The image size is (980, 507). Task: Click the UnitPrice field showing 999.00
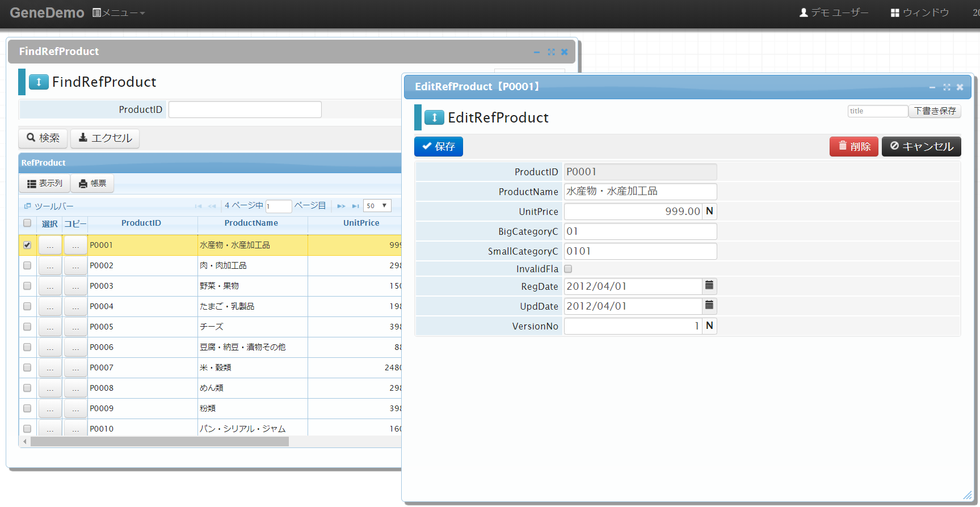pos(633,211)
